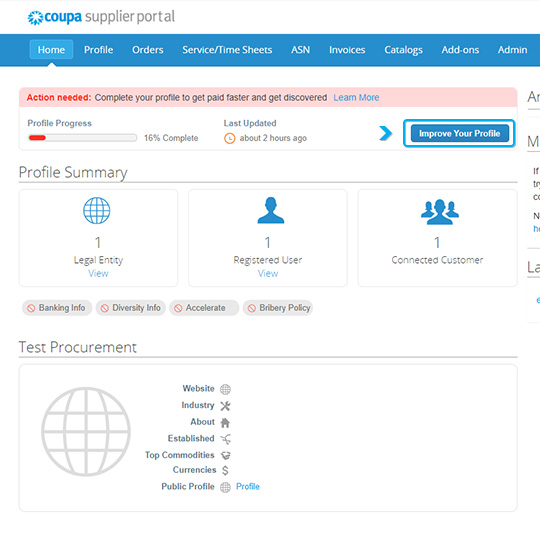Image resolution: width=540 pixels, height=540 pixels.
Task: Select Service/Time Sheets in navigation
Action: [x=227, y=50]
